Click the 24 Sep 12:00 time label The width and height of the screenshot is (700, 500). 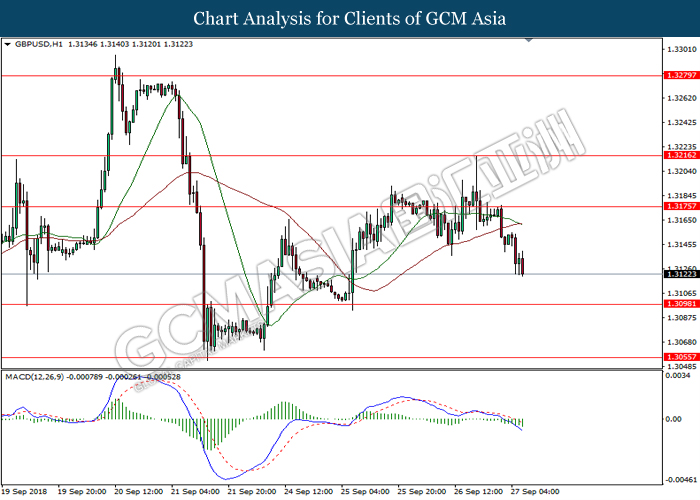pyautogui.click(x=308, y=492)
